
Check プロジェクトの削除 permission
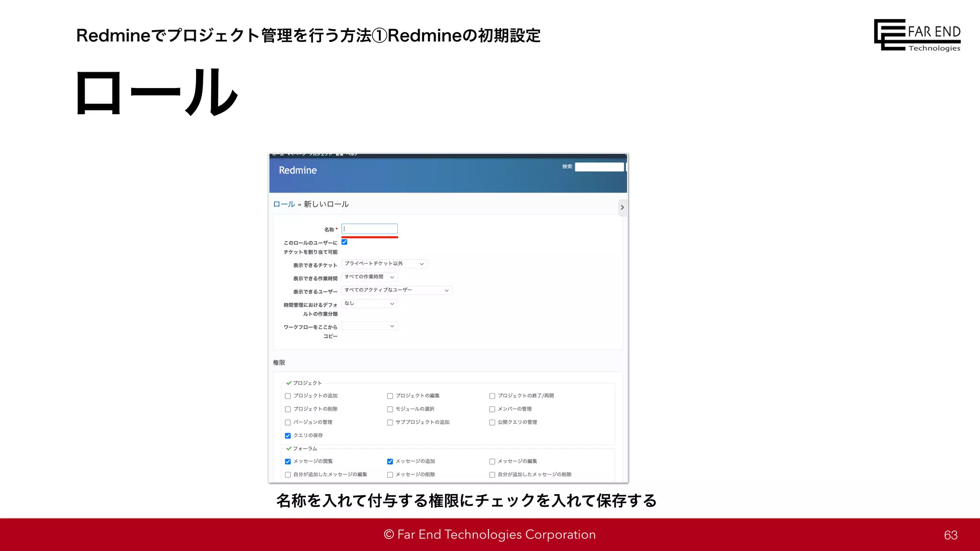288,409
